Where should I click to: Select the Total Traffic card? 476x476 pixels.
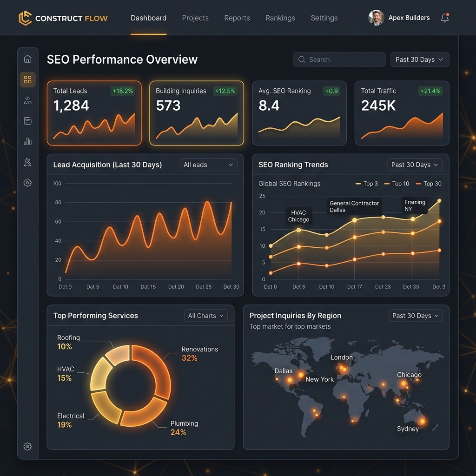tap(402, 113)
